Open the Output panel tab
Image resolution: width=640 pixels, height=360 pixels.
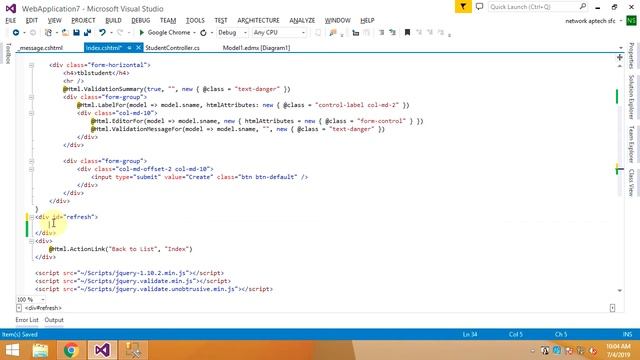tap(54, 320)
